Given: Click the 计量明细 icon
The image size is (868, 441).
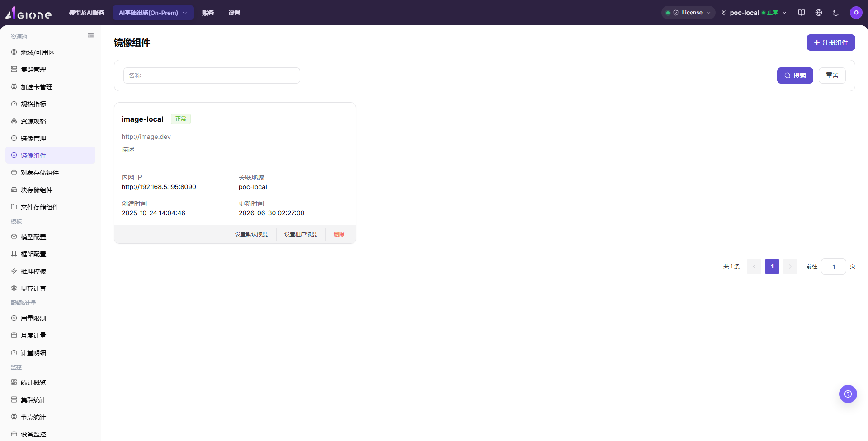Looking at the screenshot, I should point(14,353).
